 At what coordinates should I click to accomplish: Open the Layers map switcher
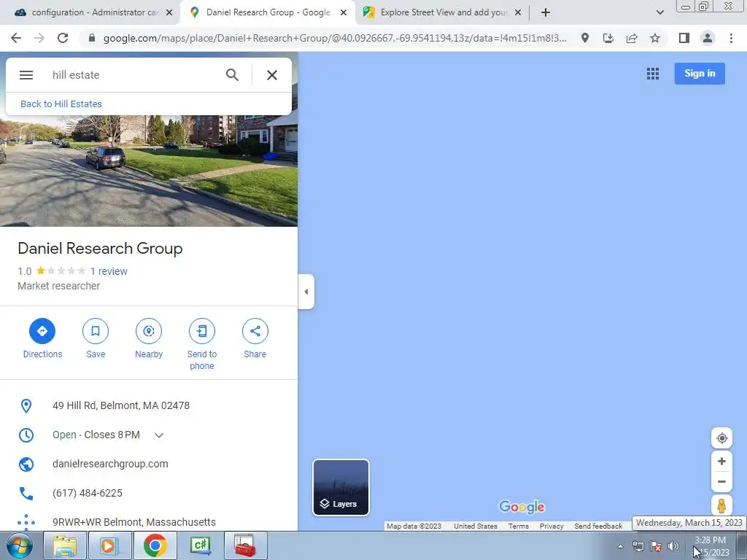[341, 487]
